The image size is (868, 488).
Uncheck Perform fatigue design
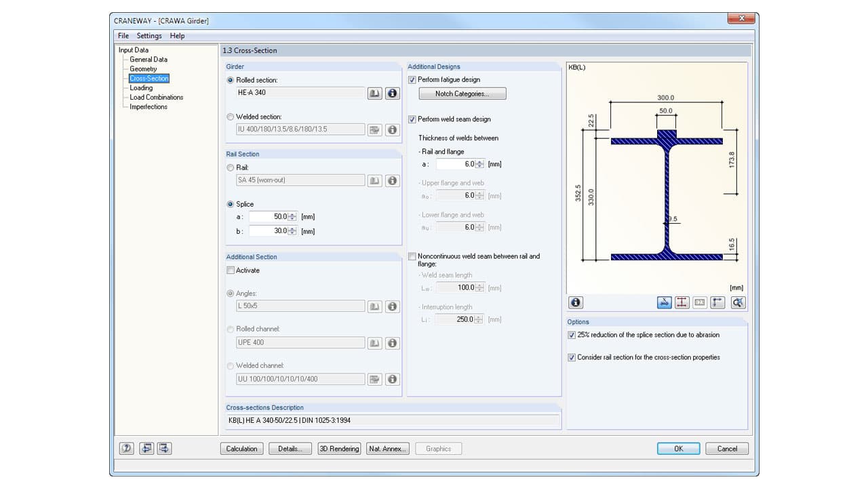pos(412,80)
